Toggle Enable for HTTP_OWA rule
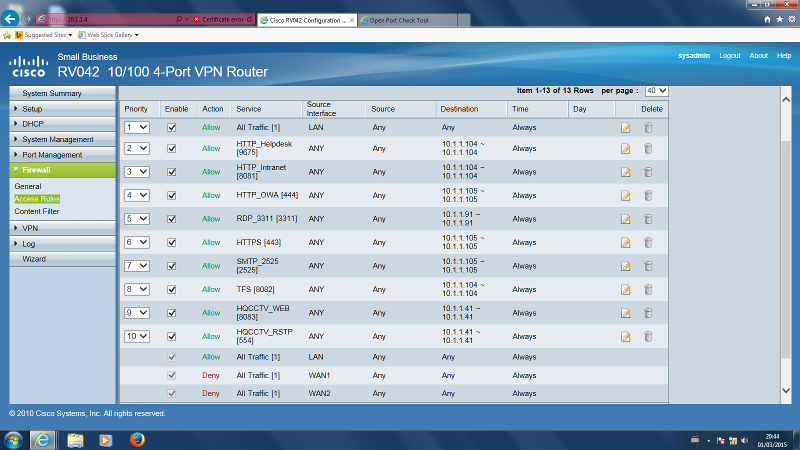800x450 pixels. (171, 195)
